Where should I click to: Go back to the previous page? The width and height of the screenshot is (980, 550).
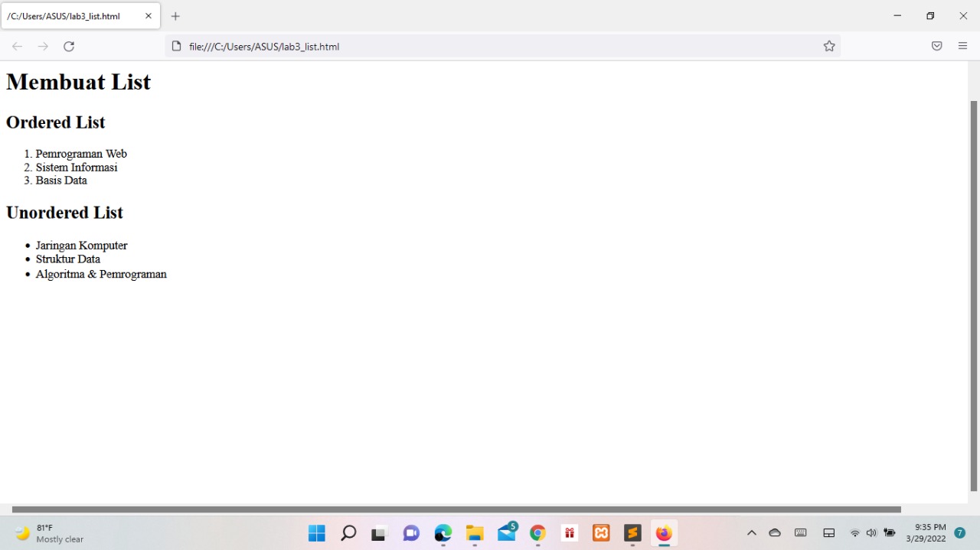(x=17, y=47)
